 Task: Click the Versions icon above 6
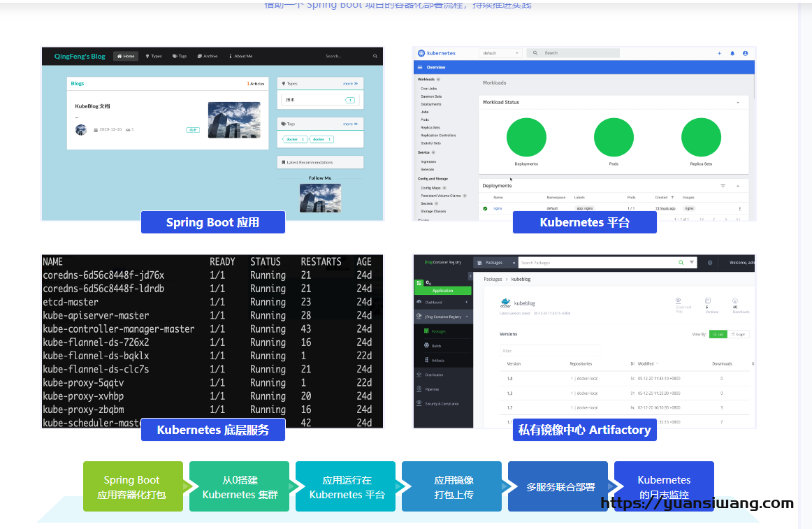(x=708, y=300)
